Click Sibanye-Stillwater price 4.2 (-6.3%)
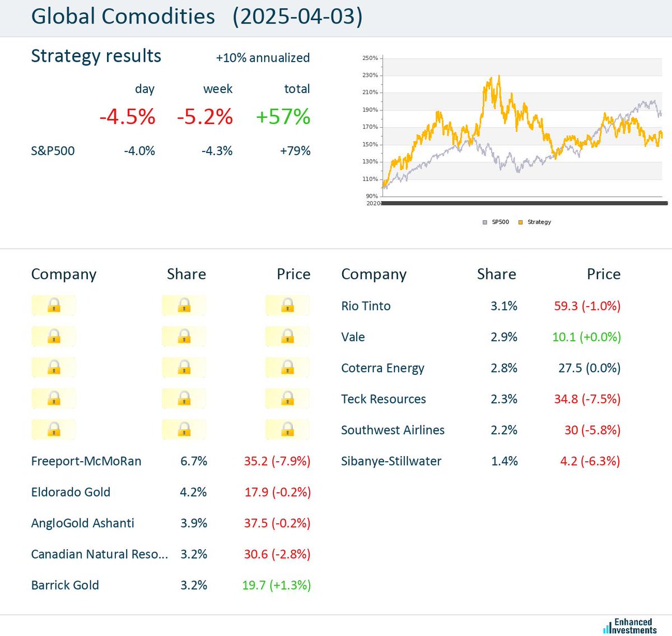The image size is (672, 636). [x=590, y=461]
